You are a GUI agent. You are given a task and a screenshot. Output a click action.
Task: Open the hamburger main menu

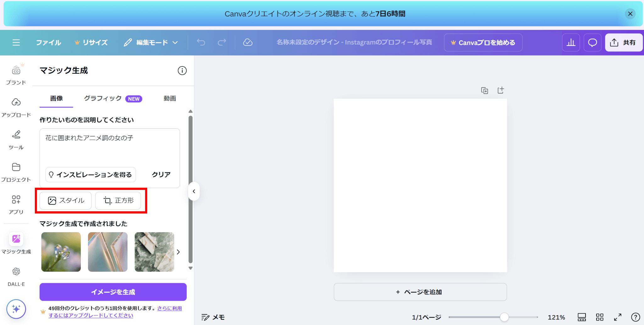pyautogui.click(x=16, y=43)
